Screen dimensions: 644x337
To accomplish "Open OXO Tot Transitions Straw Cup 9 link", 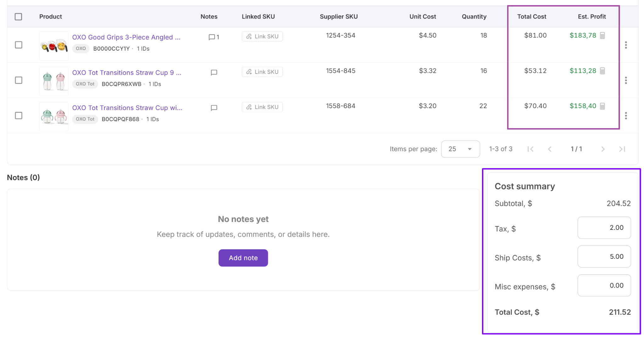I will tap(127, 73).
